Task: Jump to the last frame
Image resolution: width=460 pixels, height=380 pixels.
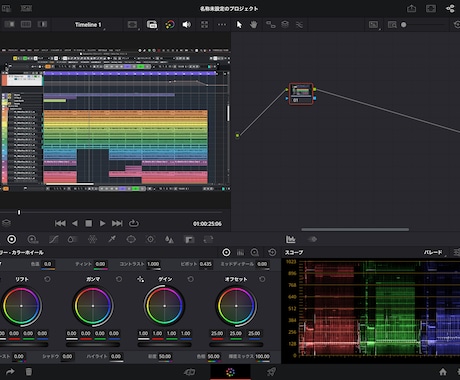Action: click(x=117, y=223)
